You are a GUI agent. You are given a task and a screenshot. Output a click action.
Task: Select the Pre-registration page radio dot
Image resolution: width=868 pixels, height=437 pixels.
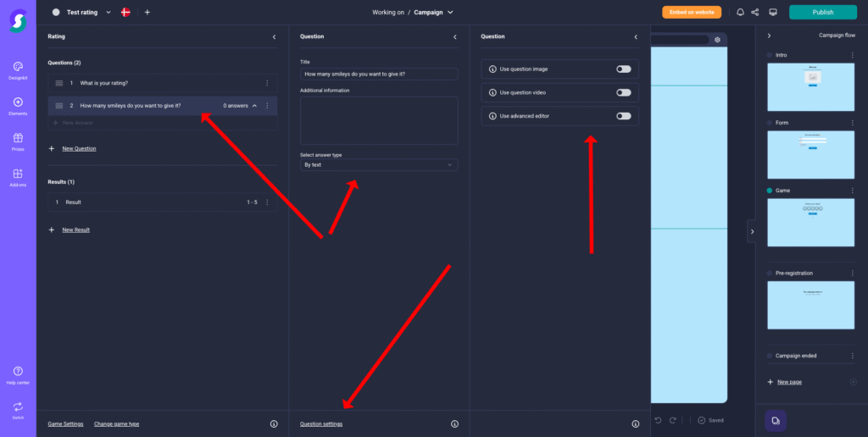coord(770,274)
